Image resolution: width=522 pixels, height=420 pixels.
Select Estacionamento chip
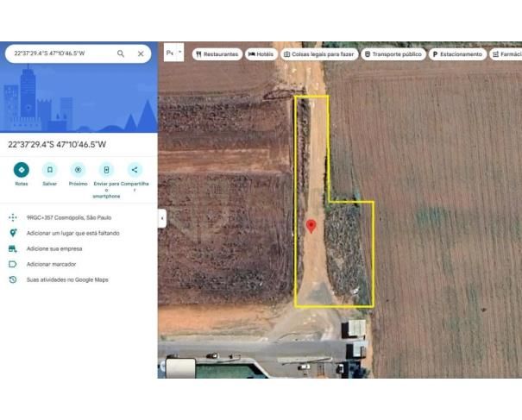[x=457, y=54]
